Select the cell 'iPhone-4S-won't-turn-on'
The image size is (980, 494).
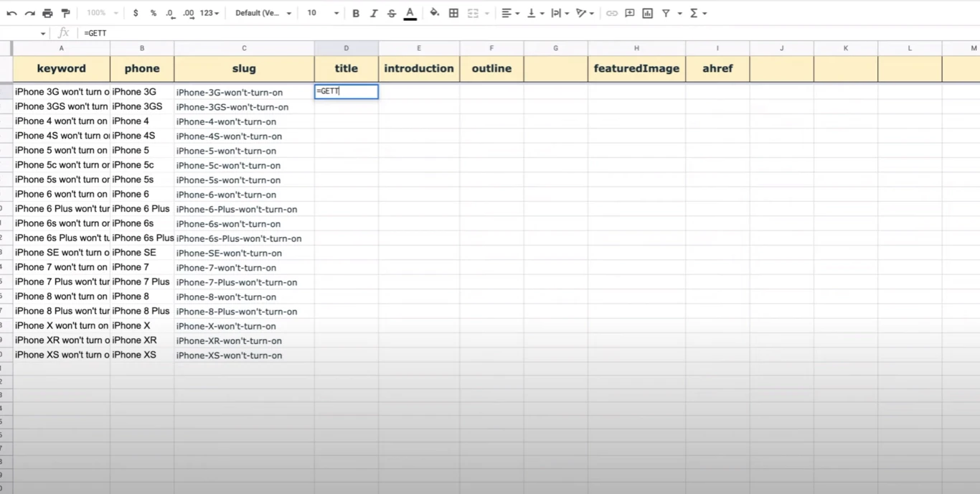click(244, 136)
